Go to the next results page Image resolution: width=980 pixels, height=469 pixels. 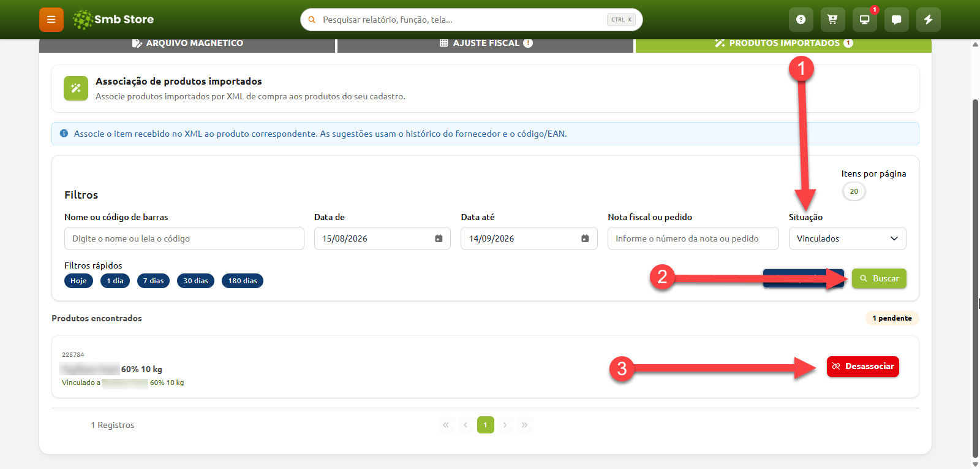[x=505, y=425]
